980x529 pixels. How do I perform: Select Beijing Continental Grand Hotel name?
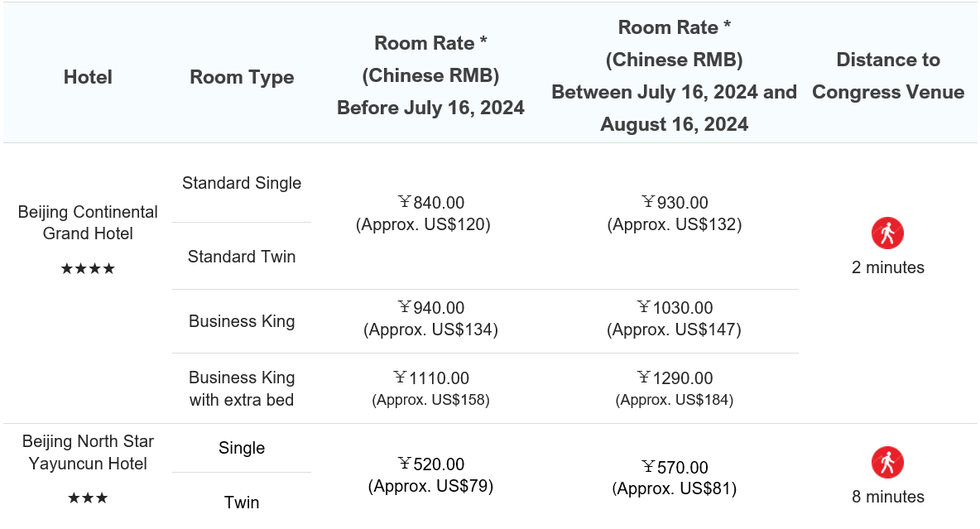(88, 223)
